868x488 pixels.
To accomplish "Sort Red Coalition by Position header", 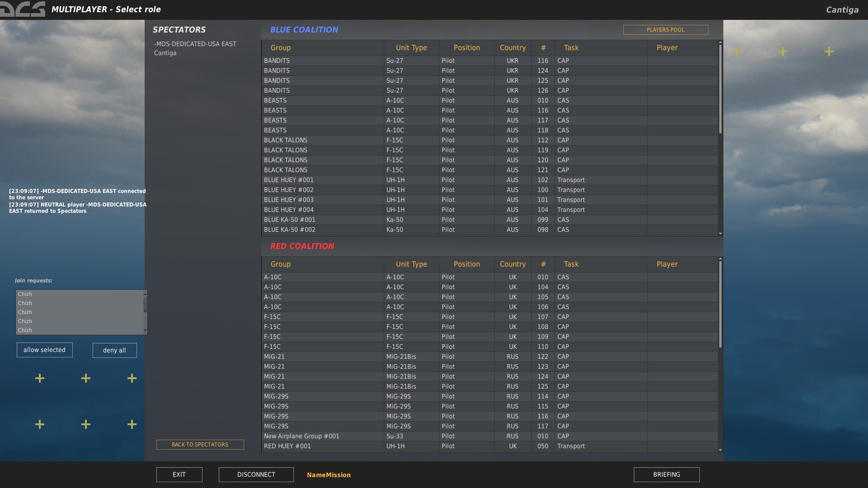I will [467, 264].
